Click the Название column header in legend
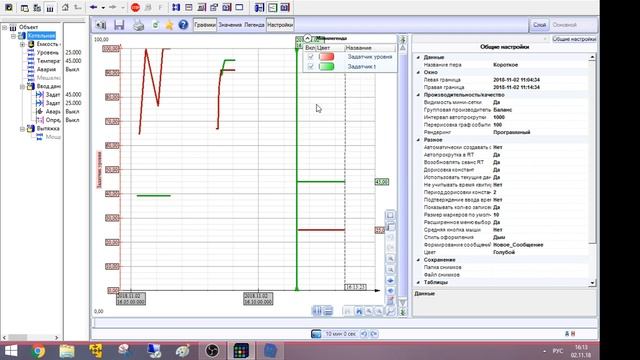The height and width of the screenshot is (360, 640). click(370, 48)
